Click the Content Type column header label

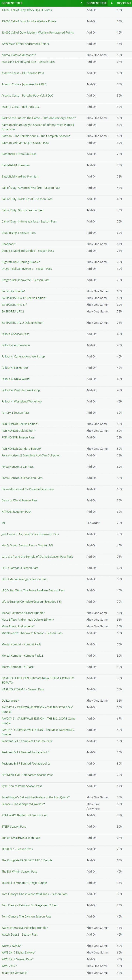pos(97,3)
